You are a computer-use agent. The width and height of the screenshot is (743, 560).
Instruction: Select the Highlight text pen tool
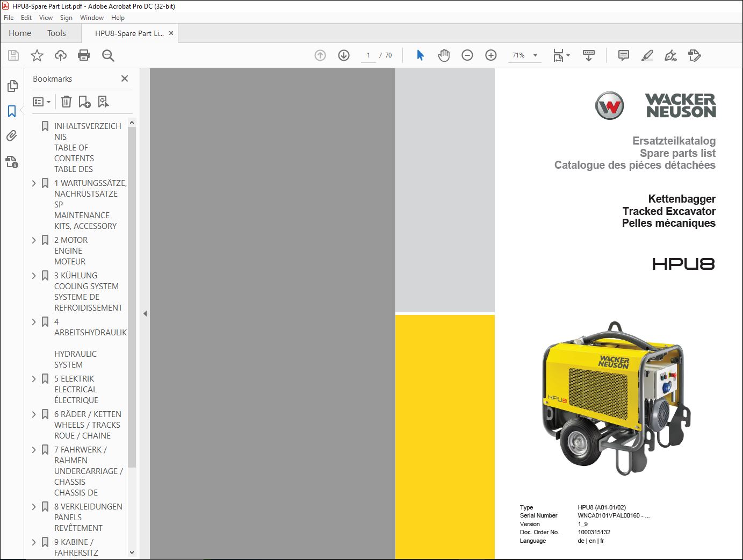pos(647,55)
